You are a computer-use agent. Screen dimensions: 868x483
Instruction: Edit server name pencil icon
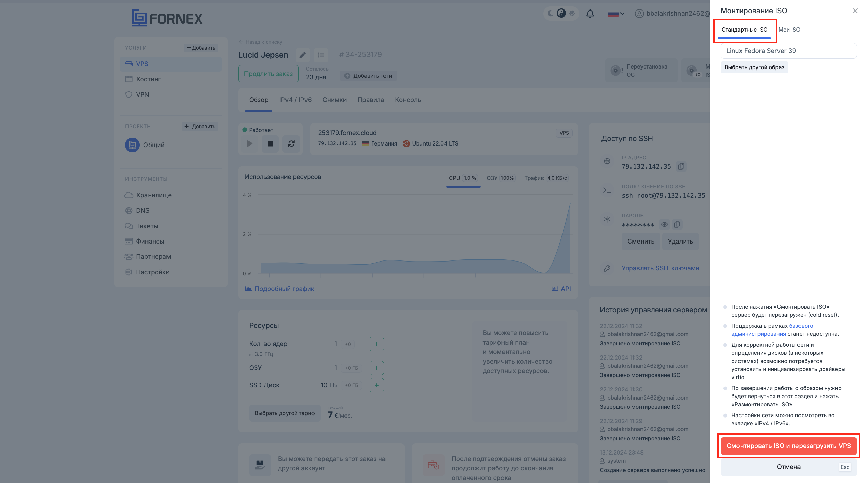[302, 55]
